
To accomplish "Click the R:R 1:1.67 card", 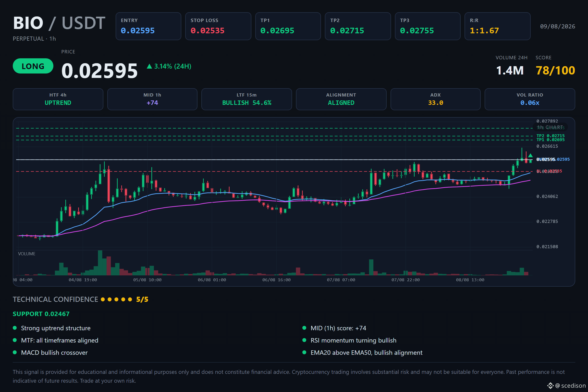I will (498, 26).
